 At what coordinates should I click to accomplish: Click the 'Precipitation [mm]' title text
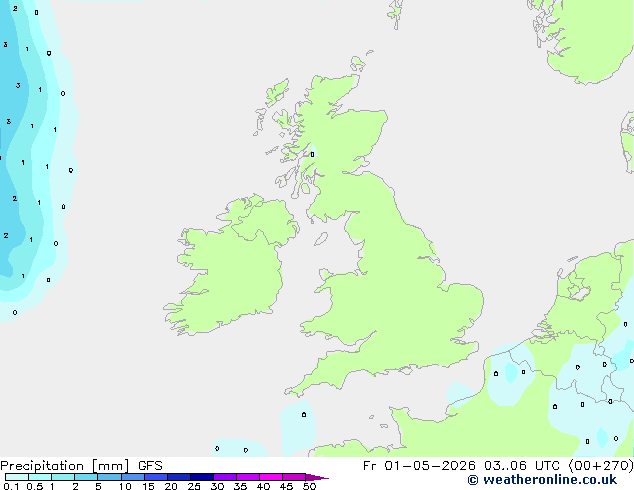point(64,466)
